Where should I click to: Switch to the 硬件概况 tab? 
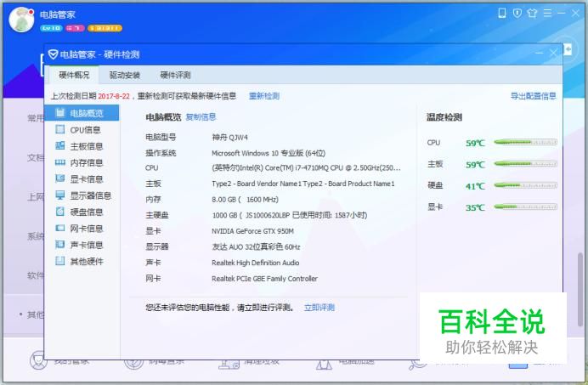coord(74,75)
